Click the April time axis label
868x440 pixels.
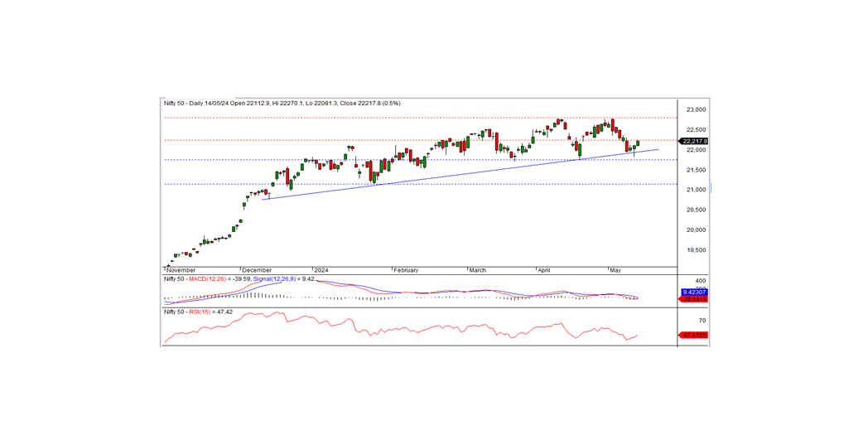(x=543, y=270)
